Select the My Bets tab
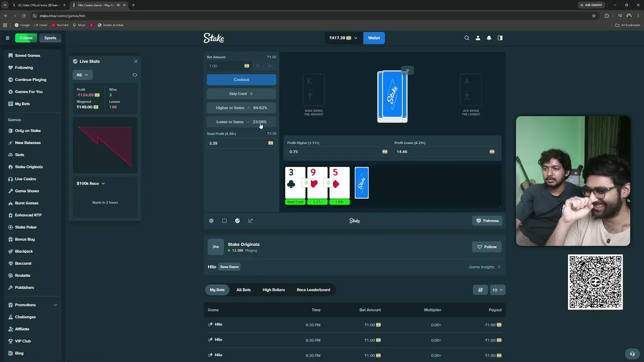This screenshot has width=644, height=362. 217,290
